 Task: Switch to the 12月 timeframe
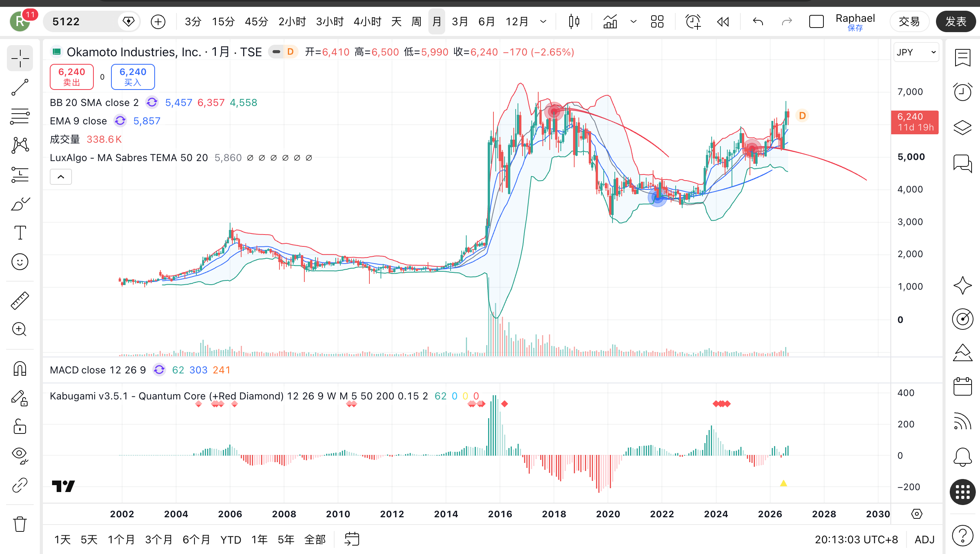[x=517, y=21]
